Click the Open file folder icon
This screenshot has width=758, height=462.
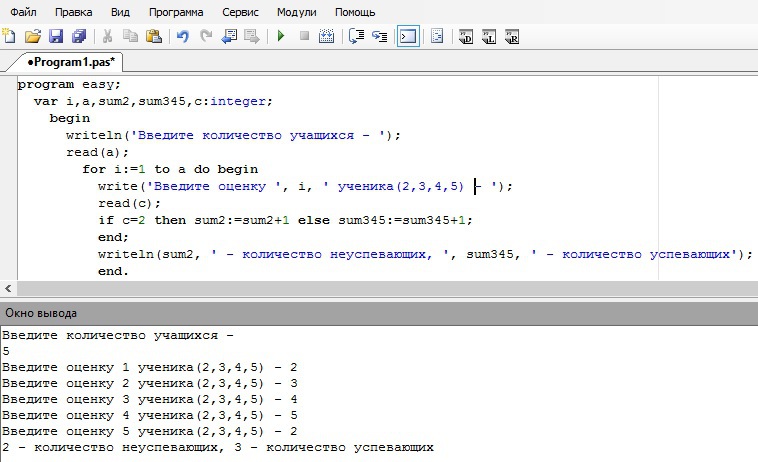[33, 37]
